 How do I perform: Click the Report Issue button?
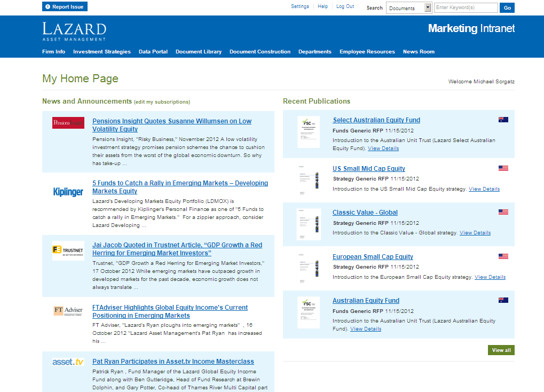65,6
